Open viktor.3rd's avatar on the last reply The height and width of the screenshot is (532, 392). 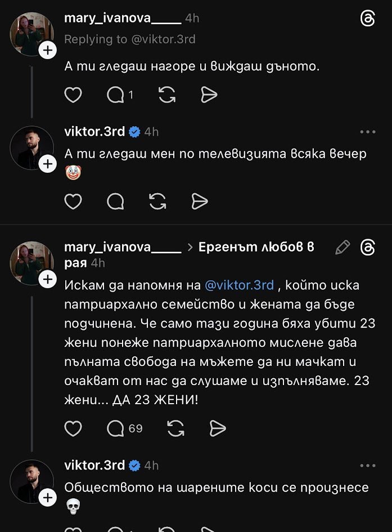pyautogui.click(x=31, y=481)
